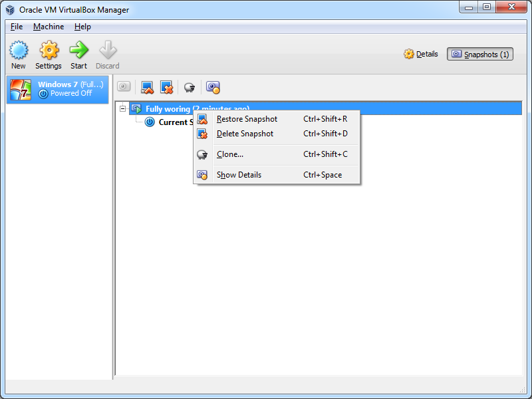Viewport: 532px width, 399px height.
Task: Open the File menu
Action: click(17, 27)
